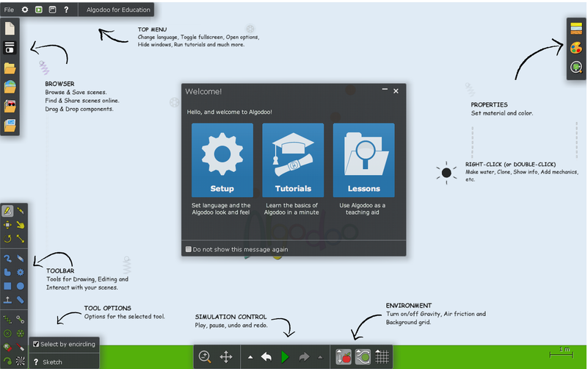Open the components folder with red car
588x369 pixels.
click(10, 106)
